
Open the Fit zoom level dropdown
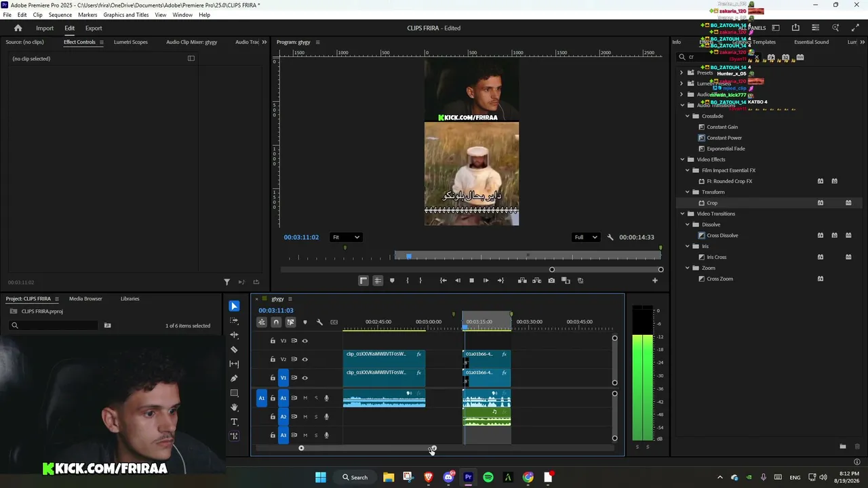(x=346, y=237)
